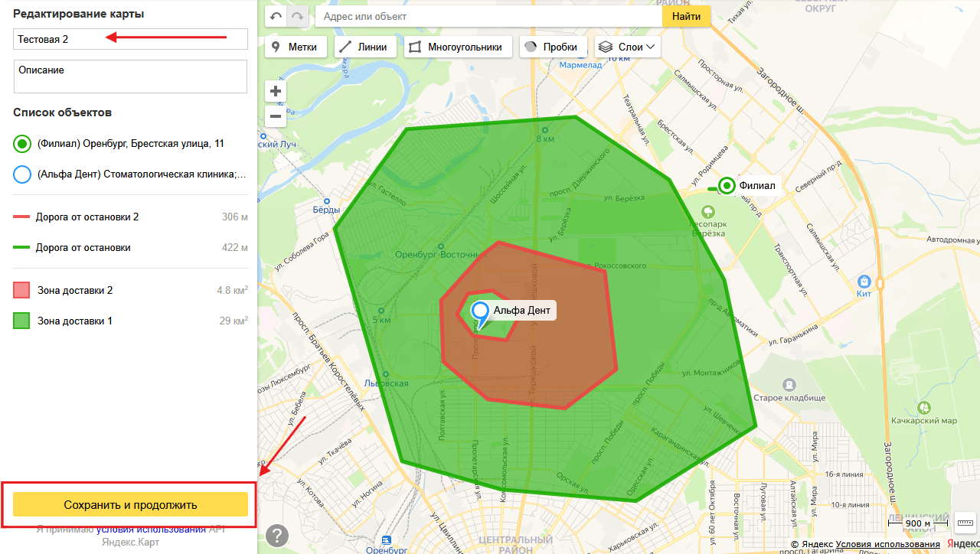Viewport: 980px width, 554px height.
Task: Click the 29 км² area value
Action: pyautogui.click(x=234, y=321)
